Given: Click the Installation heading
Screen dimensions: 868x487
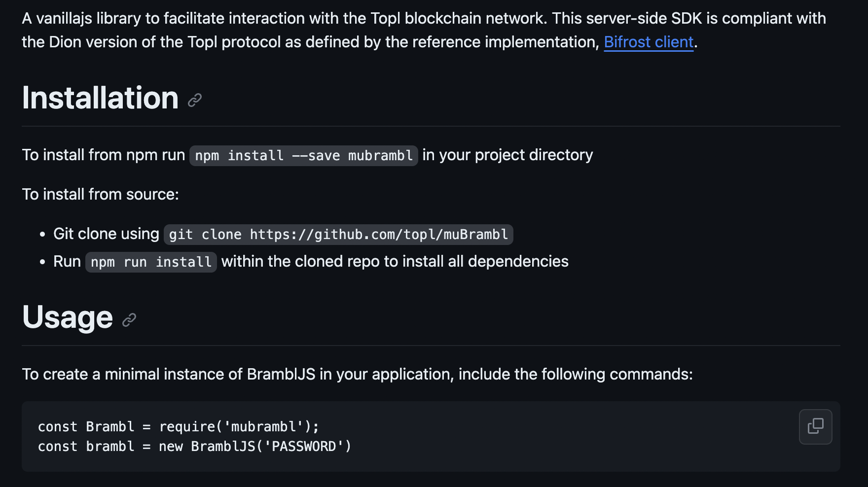Looking at the screenshot, I should (x=100, y=98).
